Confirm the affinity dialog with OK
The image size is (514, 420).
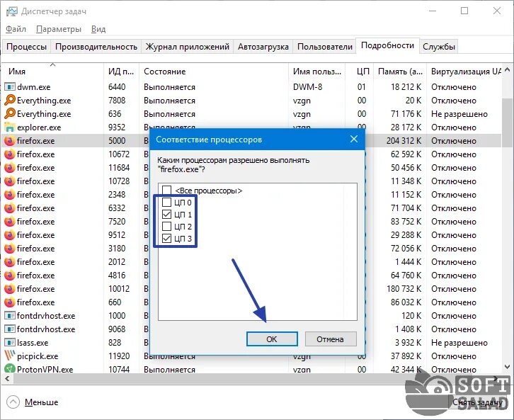(x=272, y=339)
